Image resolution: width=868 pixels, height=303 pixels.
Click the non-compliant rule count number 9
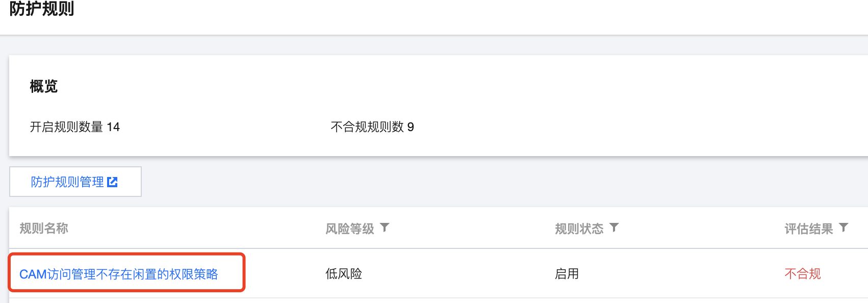pos(411,127)
